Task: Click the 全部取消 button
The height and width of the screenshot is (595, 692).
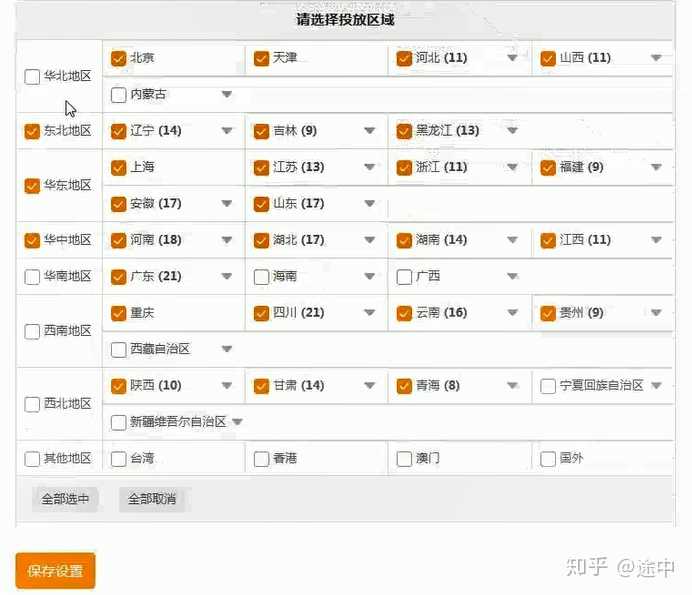Action: pyautogui.click(x=152, y=499)
